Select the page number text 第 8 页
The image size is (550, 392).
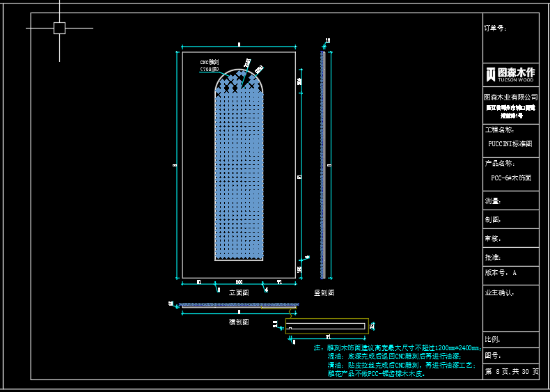coord(497,372)
